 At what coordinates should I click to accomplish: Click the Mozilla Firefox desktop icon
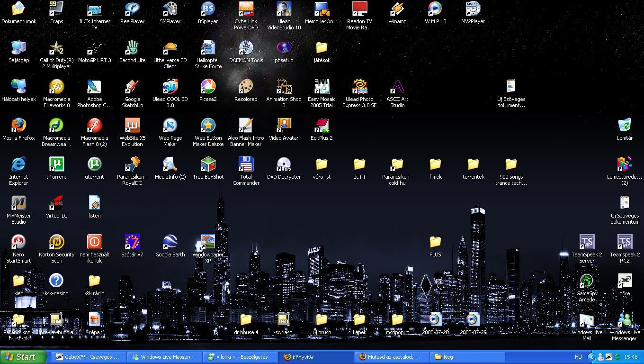pos(18,129)
